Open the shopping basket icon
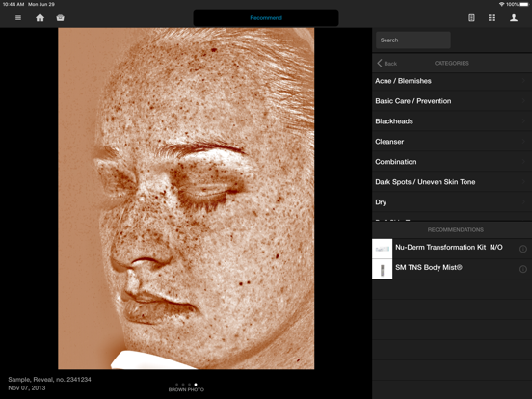Screen dimensions: 532x399 (x=60, y=18)
